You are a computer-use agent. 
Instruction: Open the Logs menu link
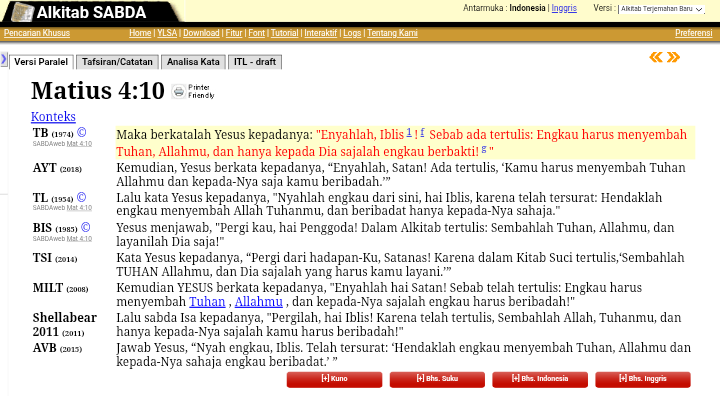click(x=352, y=33)
